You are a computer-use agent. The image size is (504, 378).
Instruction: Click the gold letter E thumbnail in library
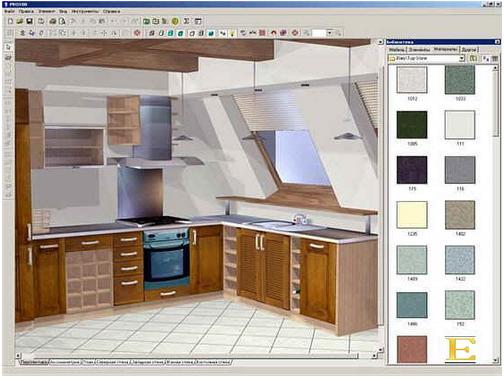pos(461,349)
